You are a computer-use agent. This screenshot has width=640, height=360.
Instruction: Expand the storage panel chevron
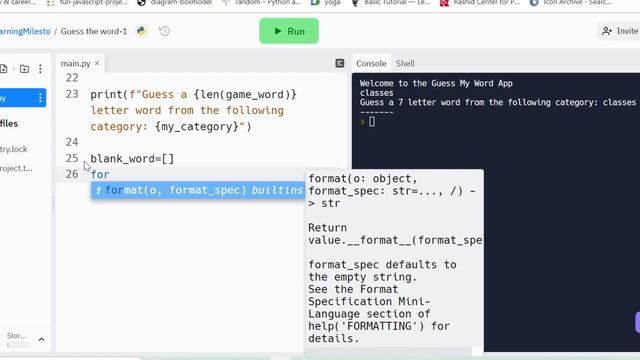click(41, 339)
